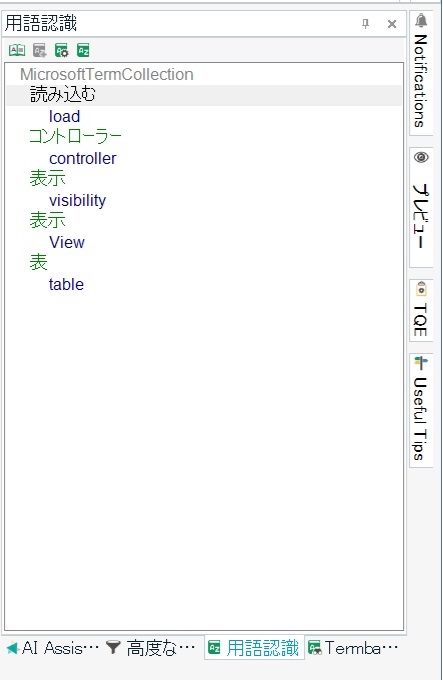The image size is (443, 680).
Task: Open the Notifications side tab
Action: pyautogui.click(x=421, y=73)
